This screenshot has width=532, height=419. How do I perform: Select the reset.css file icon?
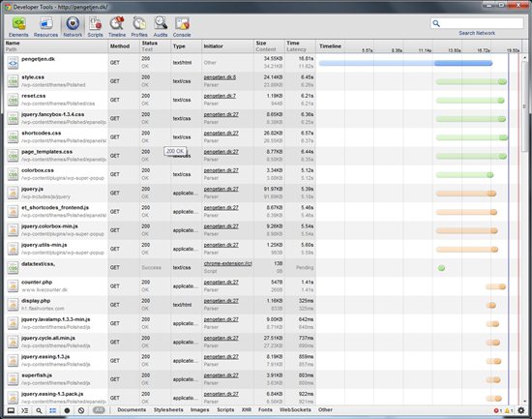[13, 101]
